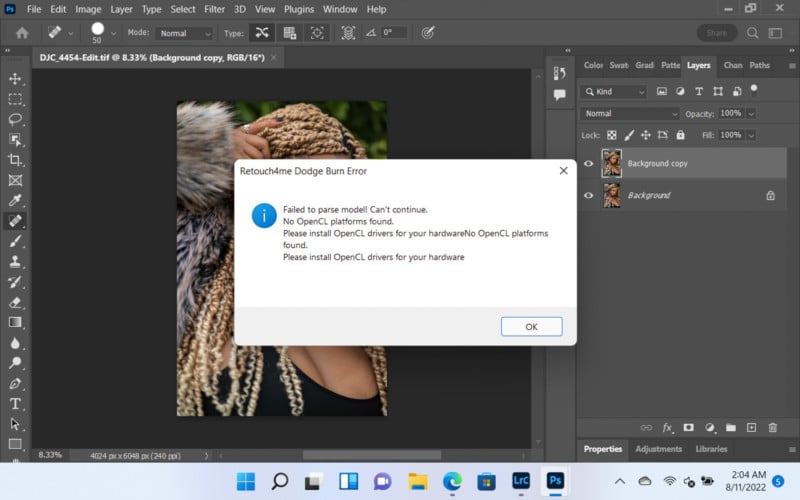The width and height of the screenshot is (800, 500).
Task: Select the Path Selection tool
Action: [15, 424]
